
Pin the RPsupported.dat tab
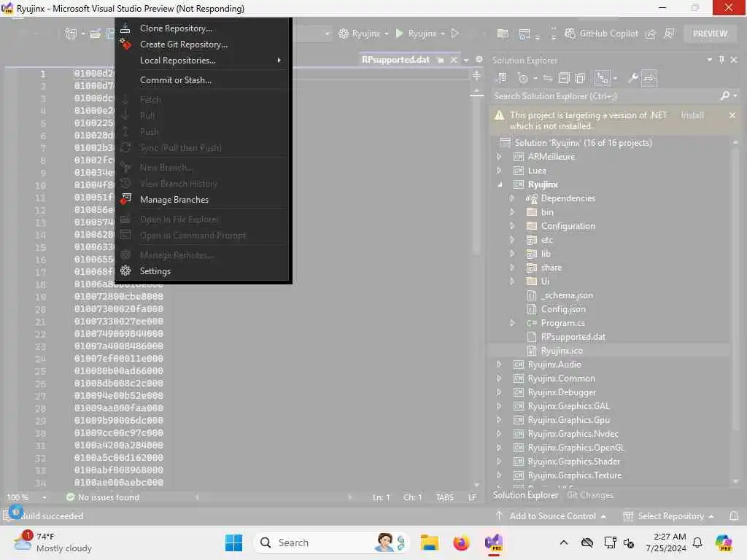click(x=441, y=60)
